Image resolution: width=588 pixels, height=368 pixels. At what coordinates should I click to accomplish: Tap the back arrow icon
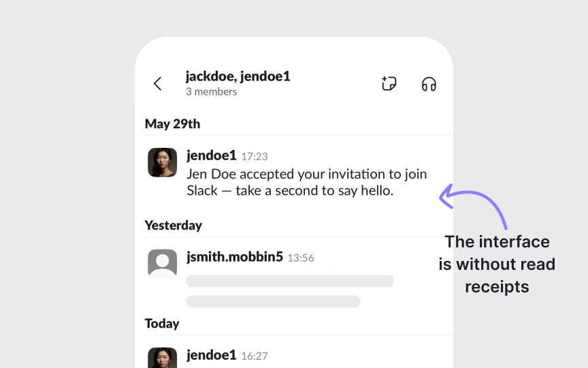tap(158, 84)
